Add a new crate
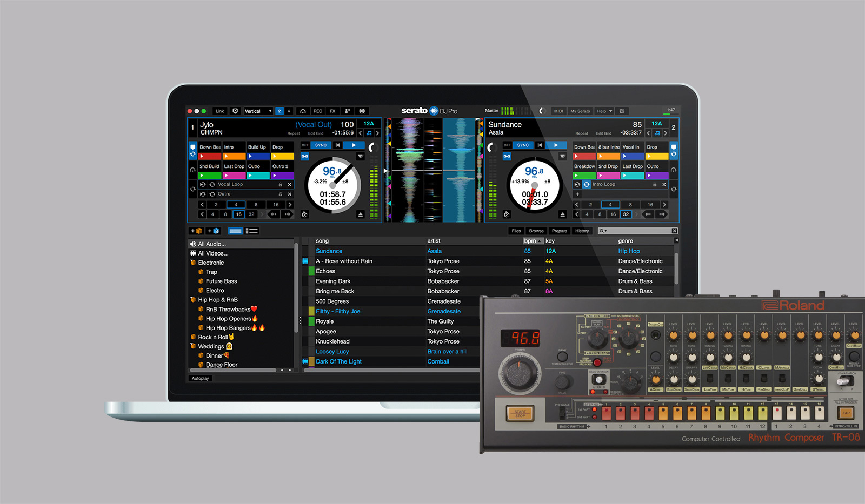 (x=196, y=231)
